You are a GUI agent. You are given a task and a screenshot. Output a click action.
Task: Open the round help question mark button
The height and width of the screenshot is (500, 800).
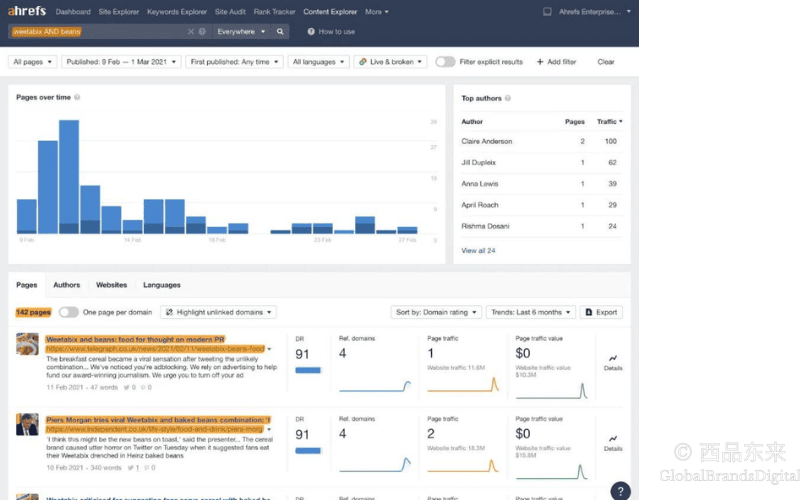pyautogui.click(x=620, y=491)
